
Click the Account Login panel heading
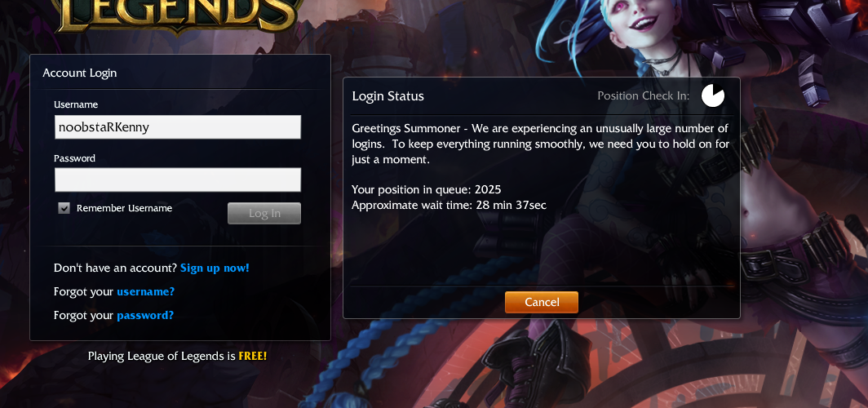(x=80, y=73)
